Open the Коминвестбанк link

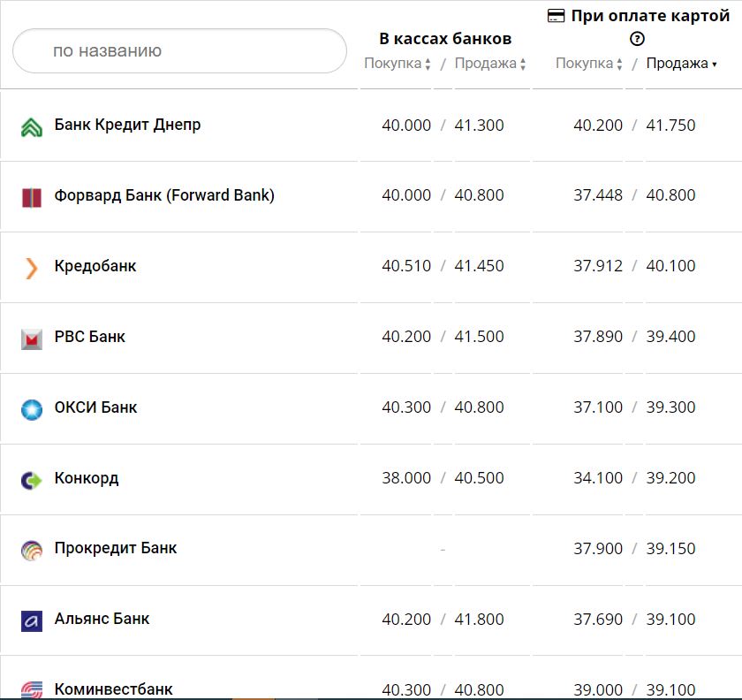click(x=114, y=689)
